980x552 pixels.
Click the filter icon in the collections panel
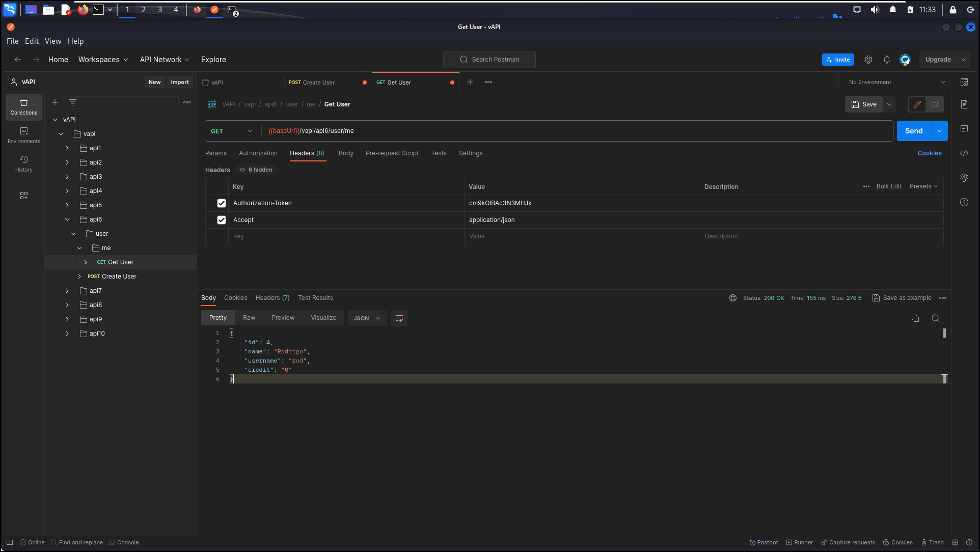pyautogui.click(x=73, y=102)
